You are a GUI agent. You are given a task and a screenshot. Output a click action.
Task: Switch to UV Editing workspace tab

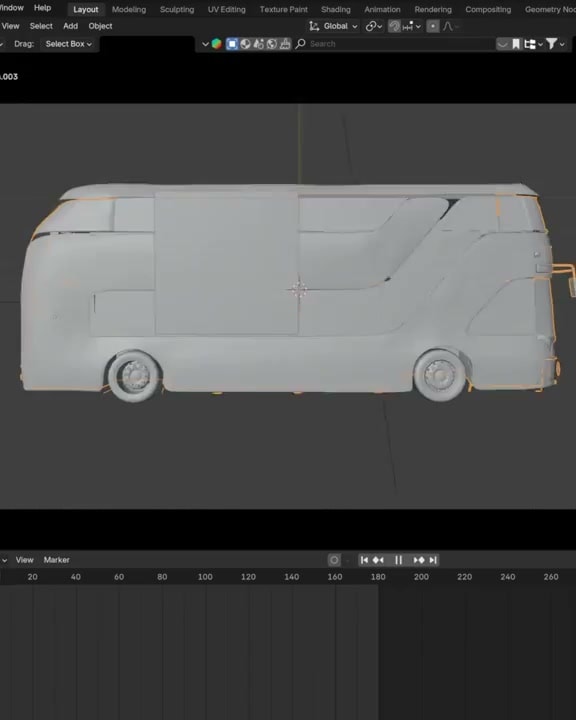(226, 9)
